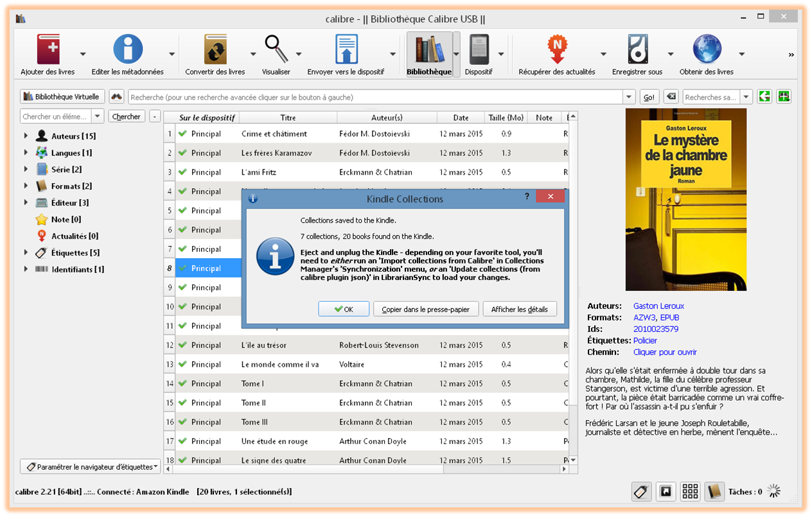Toggle the cover browser icon in status bar
Viewport: 812px width, 517px height.
point(666,492)
